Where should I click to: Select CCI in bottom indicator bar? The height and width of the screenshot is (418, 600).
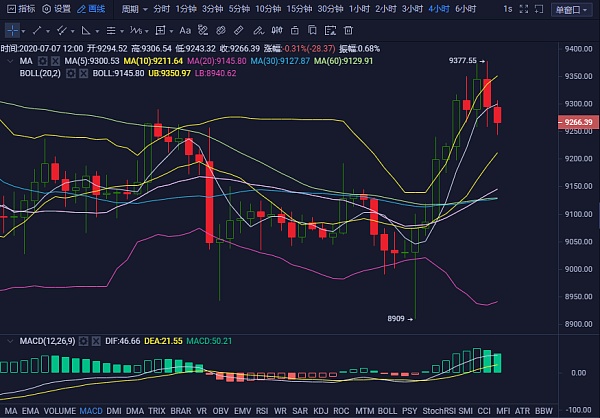[484, 411]
